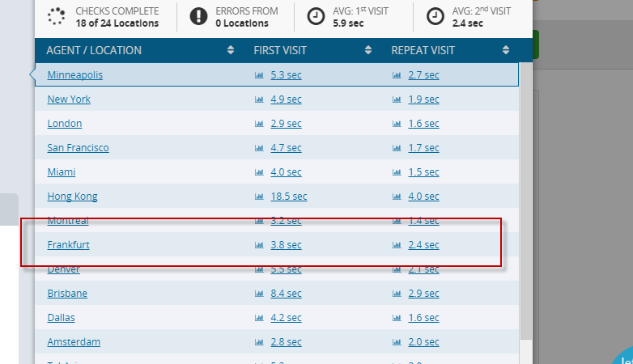Open Frankfurt 3.8 sec first visit result

pos(286,244)
